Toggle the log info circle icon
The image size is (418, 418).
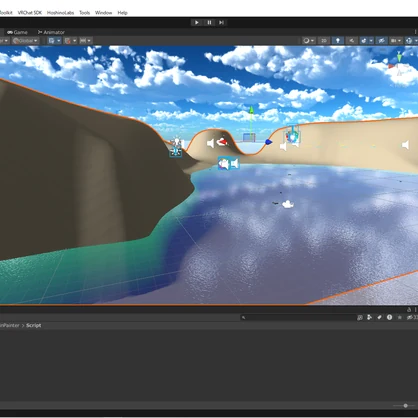coord(389,317)
